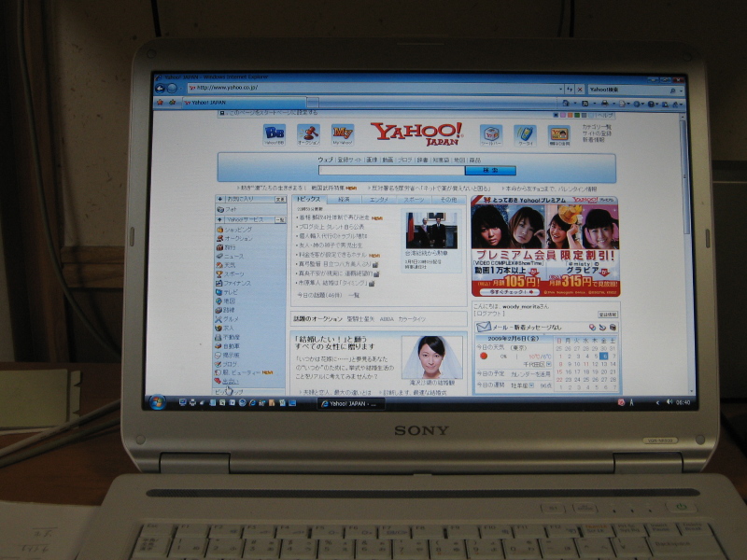Image resolution: width=747 pixels, height=560 pixels.
Task: Click the ファイナンス chart icon in services list
Action: [218, 284]
